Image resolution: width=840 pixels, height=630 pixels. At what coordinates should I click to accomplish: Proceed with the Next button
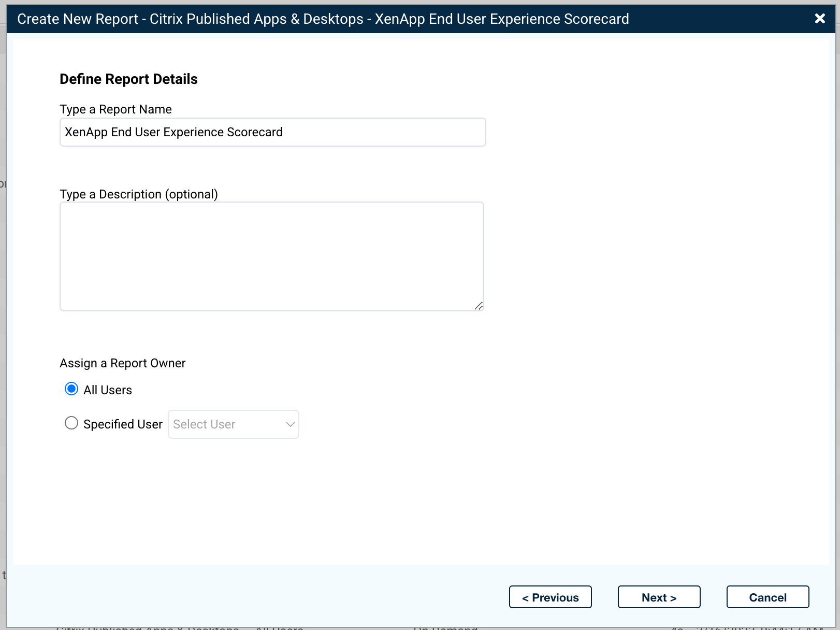[x=659, y=597]
